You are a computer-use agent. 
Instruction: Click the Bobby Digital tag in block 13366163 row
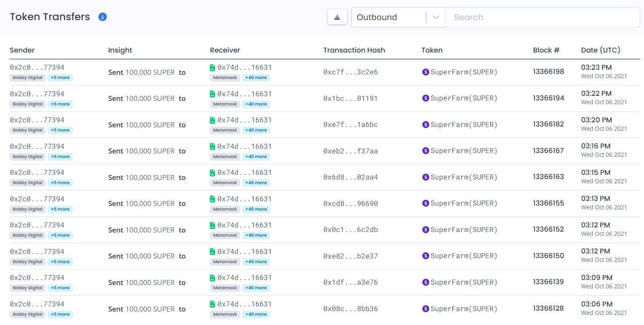(x=28, y=183)
